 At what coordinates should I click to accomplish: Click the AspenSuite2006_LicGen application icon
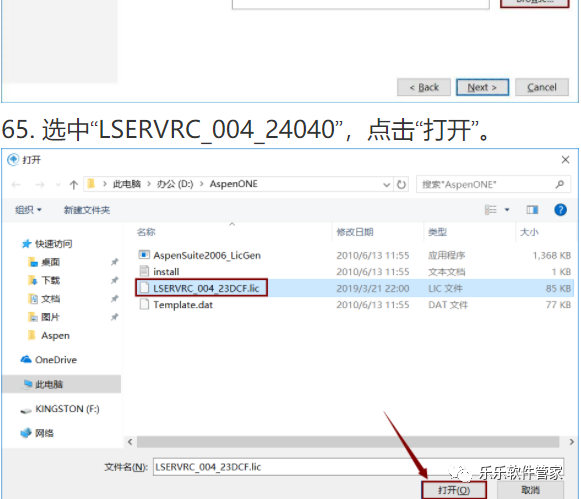144,255
